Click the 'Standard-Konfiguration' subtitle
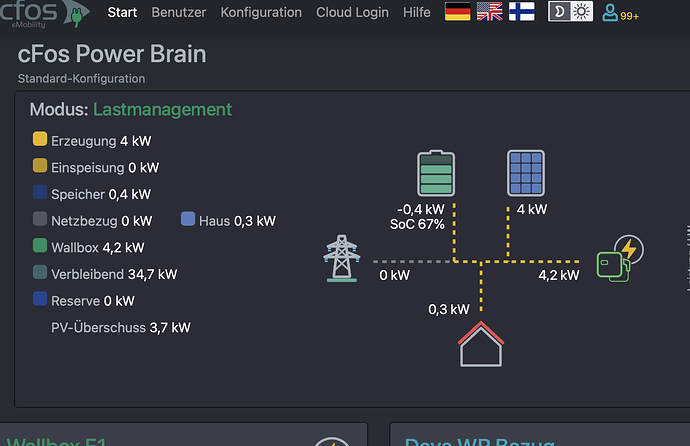The width and height of the screenshot is (690, 446). pos(81,79)
